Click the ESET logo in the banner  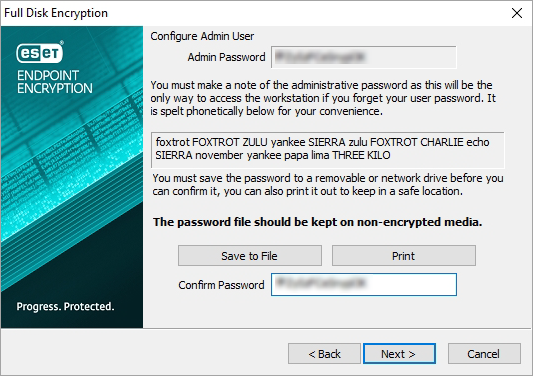(x=40, y=52)
